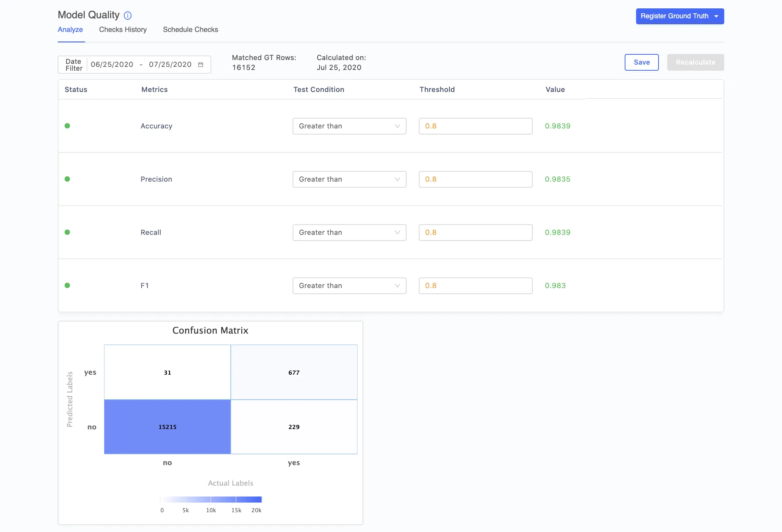Open the date filter calendar icon
782x532 pixels.
201,65
